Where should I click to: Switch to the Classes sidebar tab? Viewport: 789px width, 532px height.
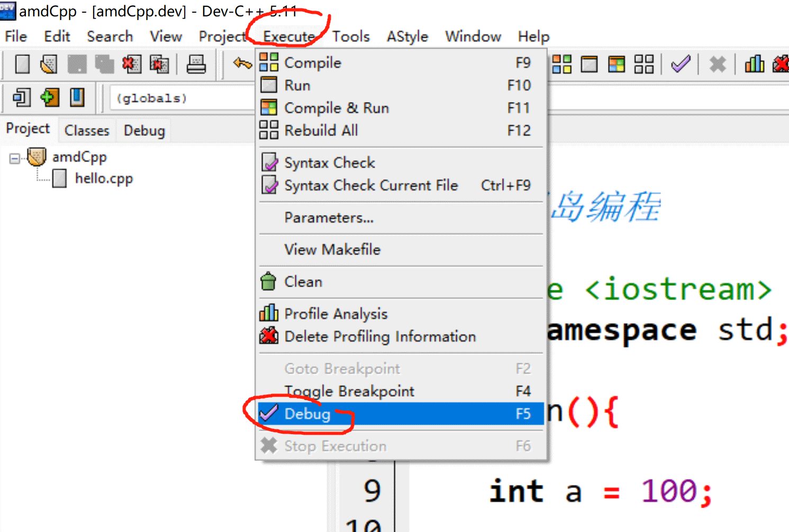coord(87,130)
